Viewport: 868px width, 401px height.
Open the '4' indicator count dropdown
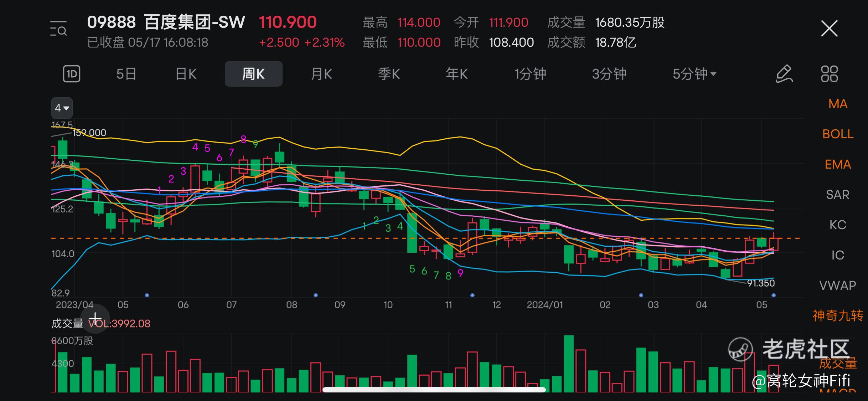coord(62,108)
